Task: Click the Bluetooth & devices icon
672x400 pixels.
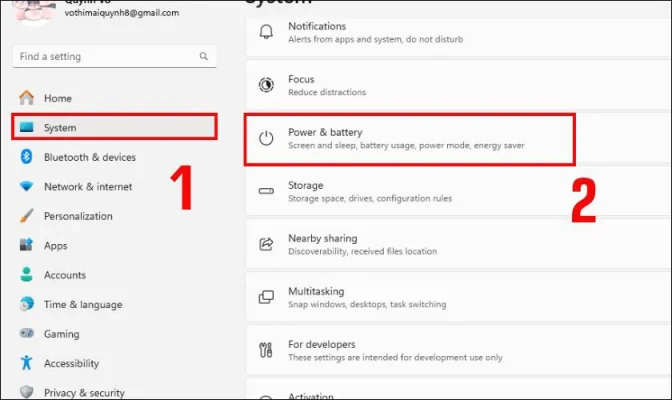Action: pos(26,157)
